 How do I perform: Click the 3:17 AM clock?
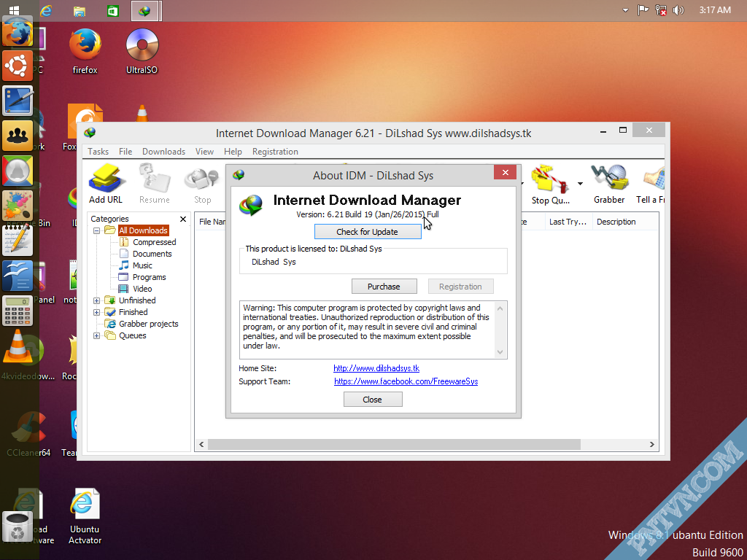pyautogui.click(x=715, y=10)
